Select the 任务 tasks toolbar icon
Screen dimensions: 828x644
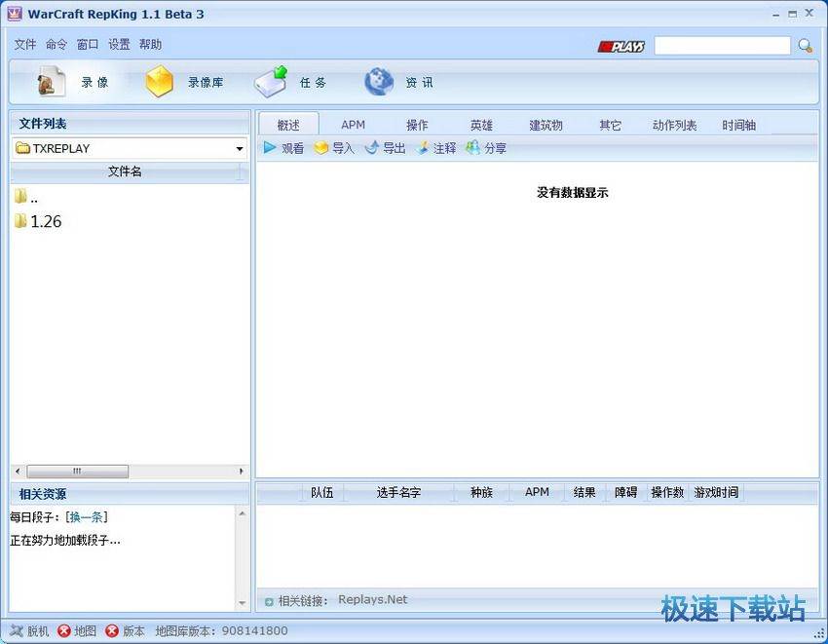pyautogui.click(x=271, y=81)
